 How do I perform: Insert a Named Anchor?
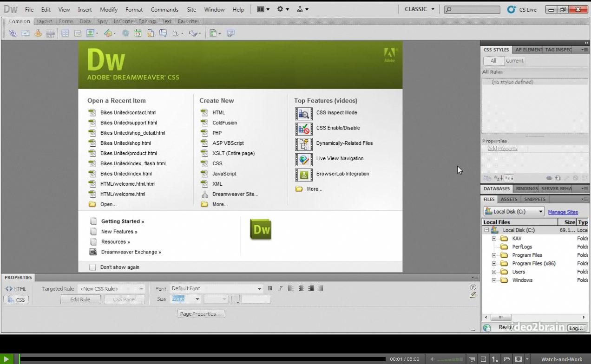(x=38, y=33)
